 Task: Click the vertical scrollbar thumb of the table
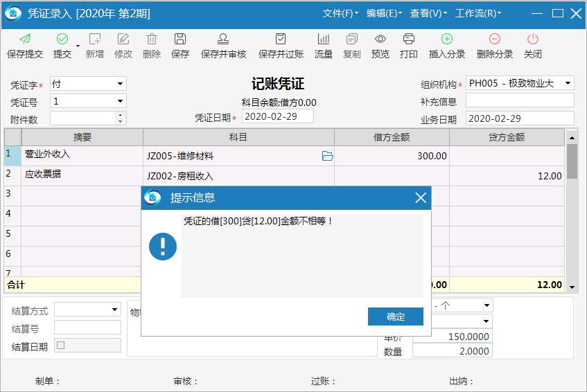pos(572,161)
